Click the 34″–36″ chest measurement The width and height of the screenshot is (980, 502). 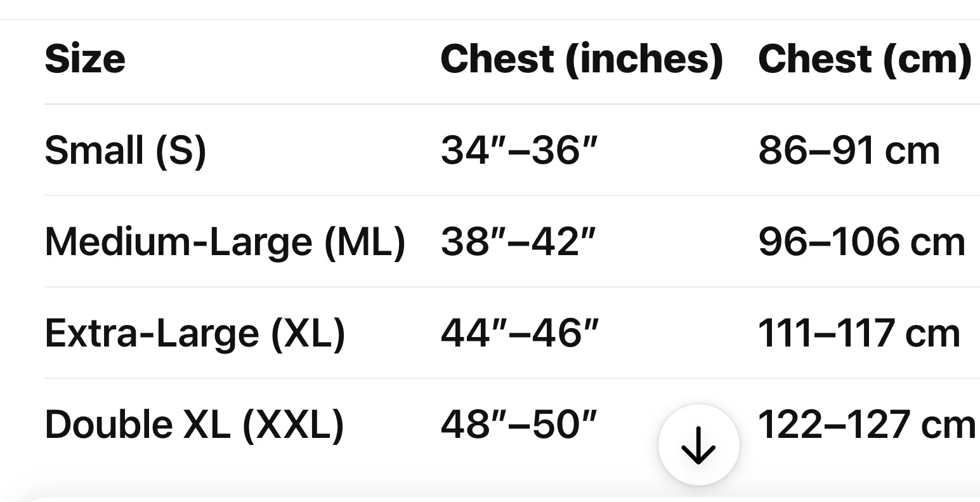point(519,151)
